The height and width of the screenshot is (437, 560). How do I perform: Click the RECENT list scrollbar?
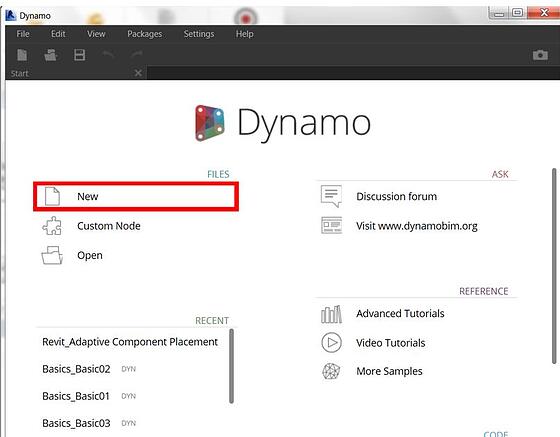231,366
